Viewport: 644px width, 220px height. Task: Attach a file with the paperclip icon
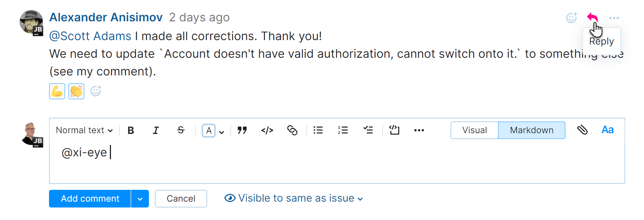(x=583, y=130)
